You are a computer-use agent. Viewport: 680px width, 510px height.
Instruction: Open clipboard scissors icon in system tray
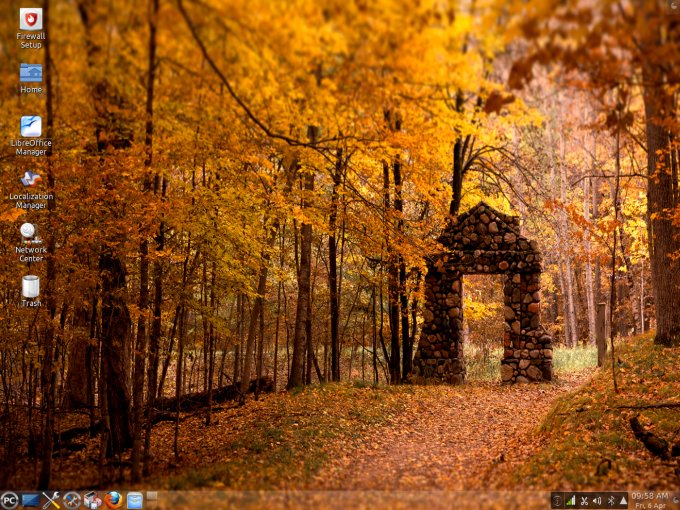(584, 500)
